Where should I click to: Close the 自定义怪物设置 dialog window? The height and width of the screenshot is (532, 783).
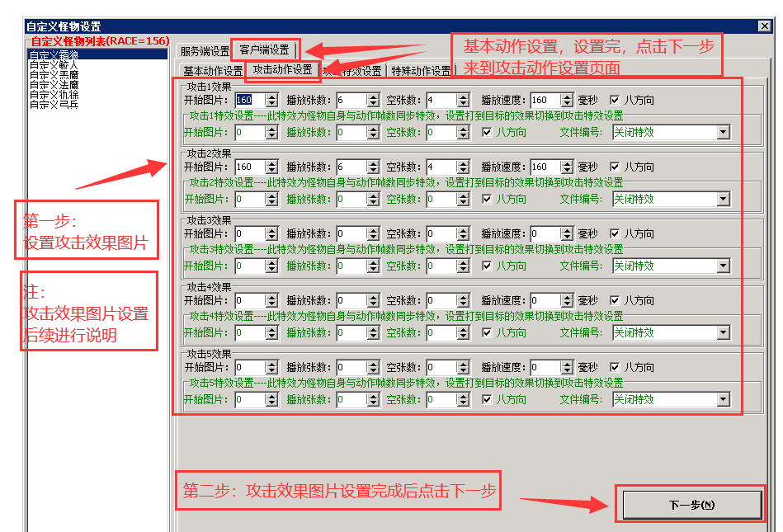pyautogui.click(x=764, y=26)
